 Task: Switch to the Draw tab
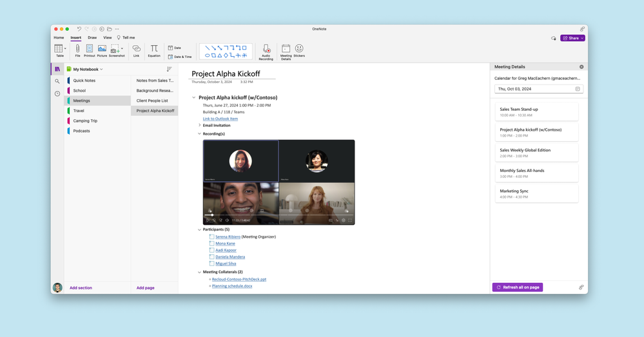point(92,37)
